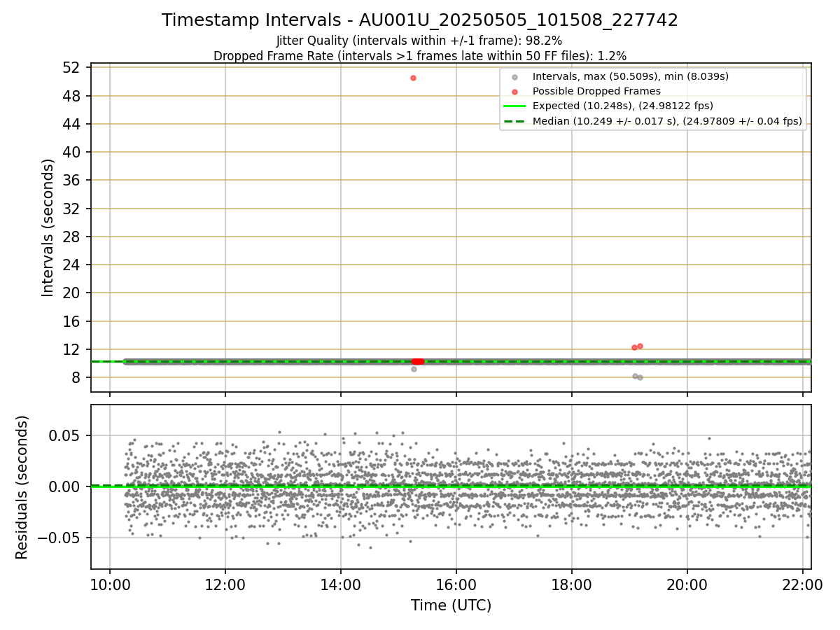
Task: Select the "Jitter Quality" 98.2% subtitle line
Action: tap(419, 41)
